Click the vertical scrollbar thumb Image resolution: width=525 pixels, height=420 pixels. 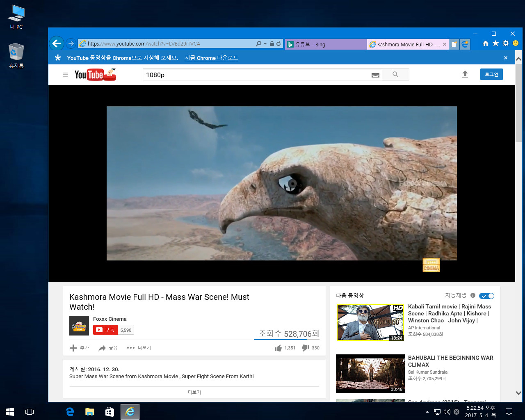[x=518, y=103]
